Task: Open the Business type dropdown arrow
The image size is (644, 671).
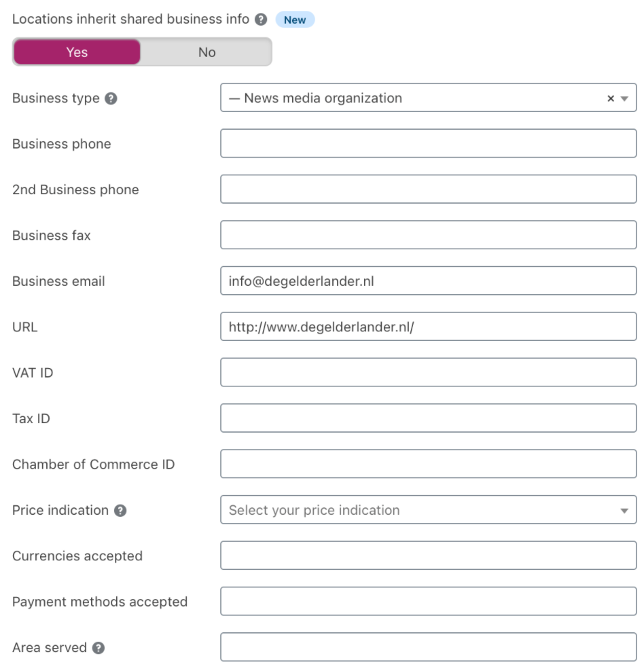Action: pyautogui.click(x=624, y=98)
